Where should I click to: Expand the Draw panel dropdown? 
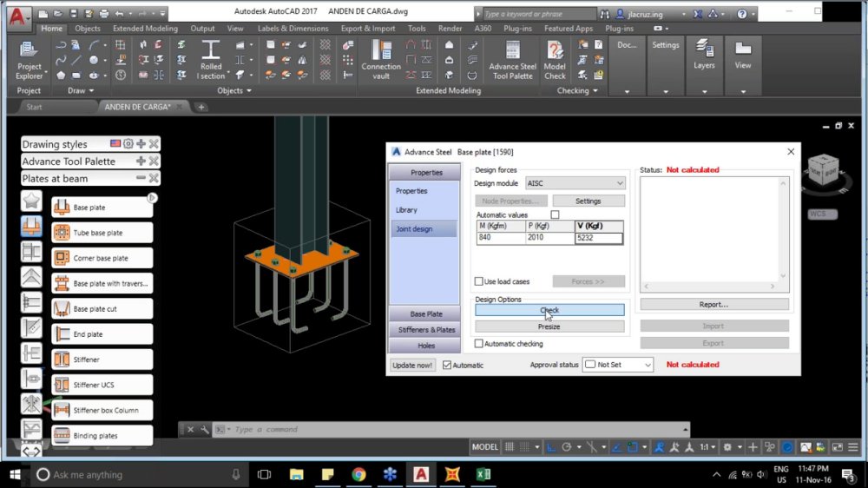coord(80,90)
